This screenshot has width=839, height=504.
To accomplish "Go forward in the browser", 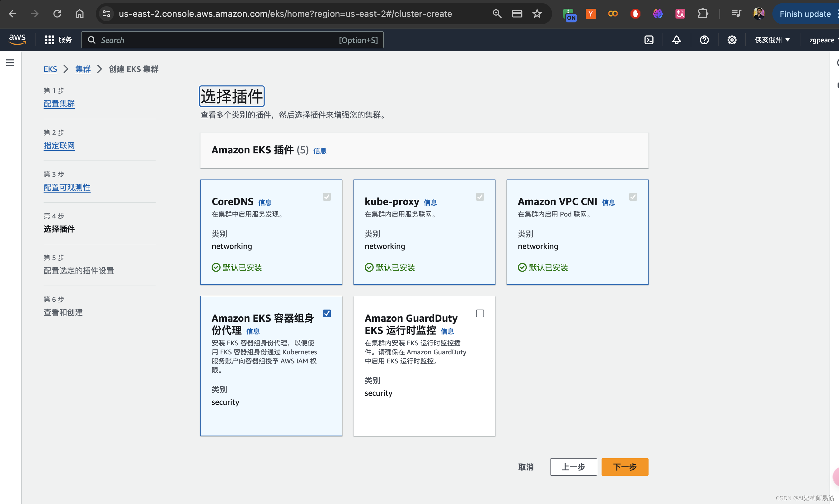I will tap(35, 14).
